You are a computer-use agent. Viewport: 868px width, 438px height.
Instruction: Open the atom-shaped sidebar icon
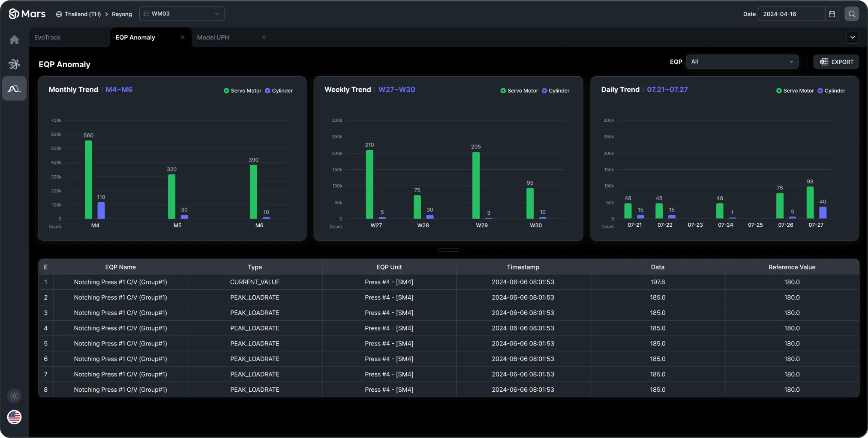pos(14,64)
